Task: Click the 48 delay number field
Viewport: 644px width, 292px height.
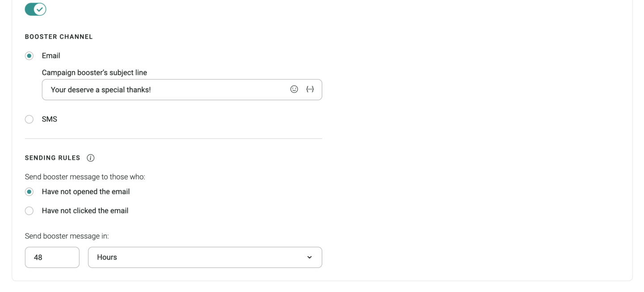Action: click(52, 257)
